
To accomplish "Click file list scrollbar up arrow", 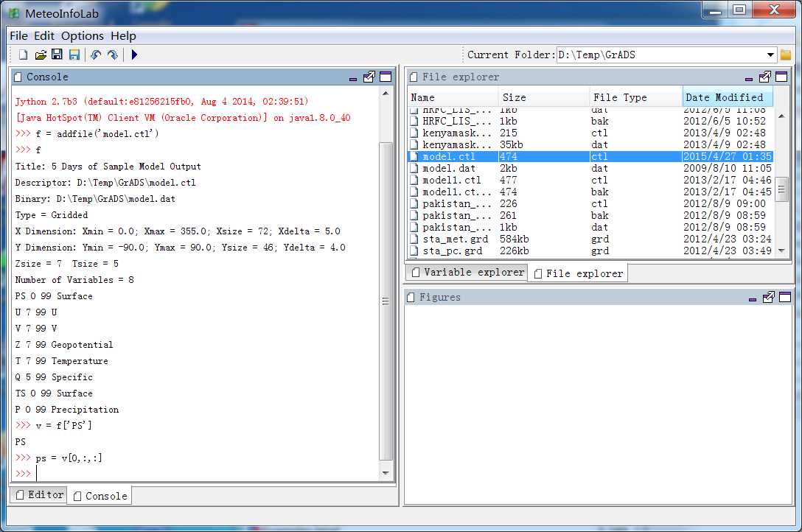I will click(781, 116).
